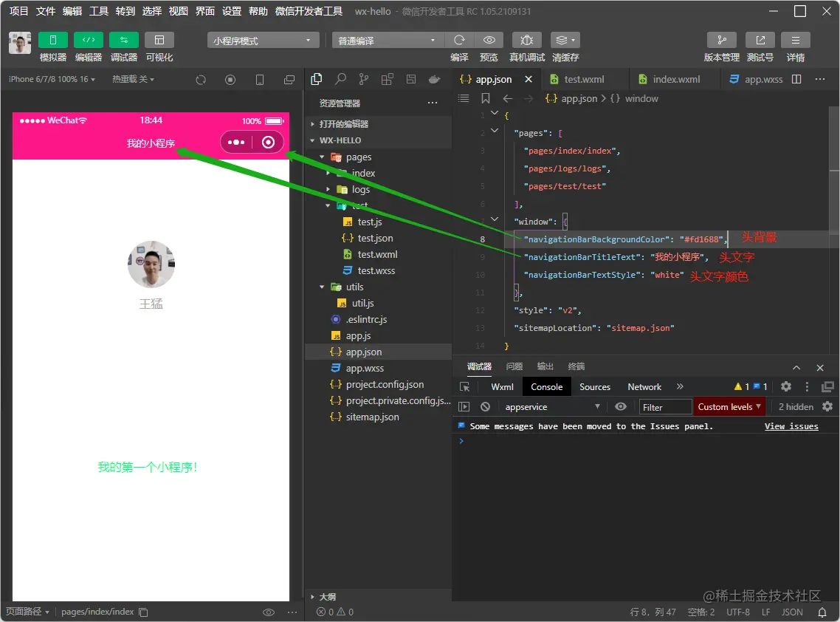840x622 pixels.
Task: Click the View issues link
Action: tap(791, 426)
